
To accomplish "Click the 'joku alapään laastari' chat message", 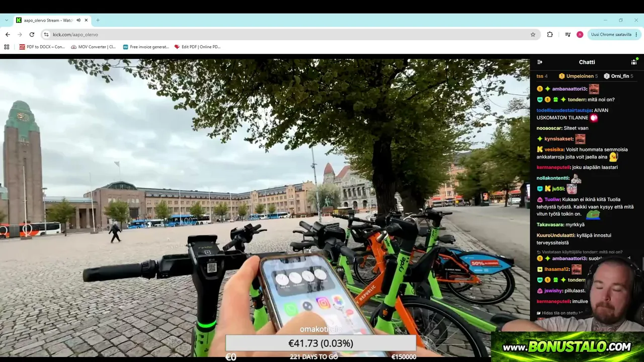I will coord(595,167).
